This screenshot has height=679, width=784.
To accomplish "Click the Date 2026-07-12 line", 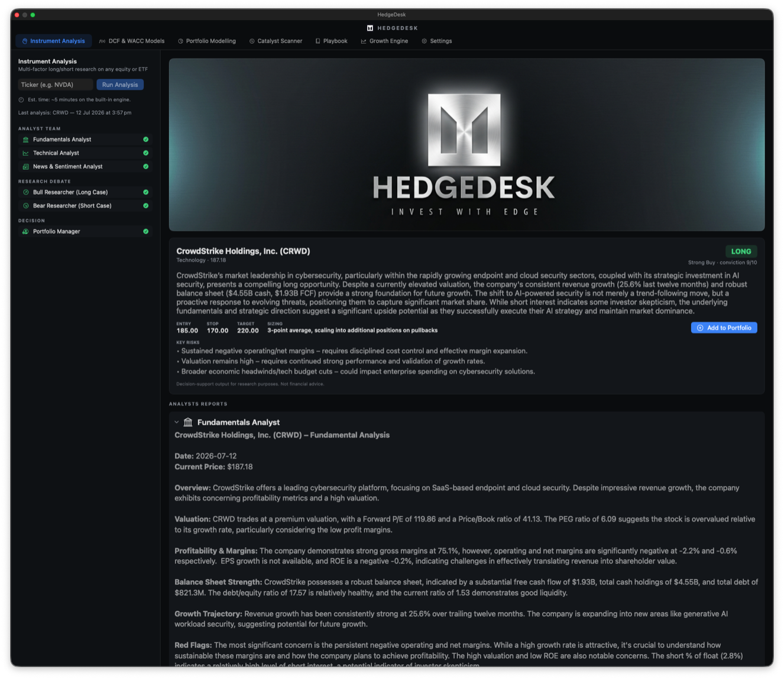I will 205,456.
